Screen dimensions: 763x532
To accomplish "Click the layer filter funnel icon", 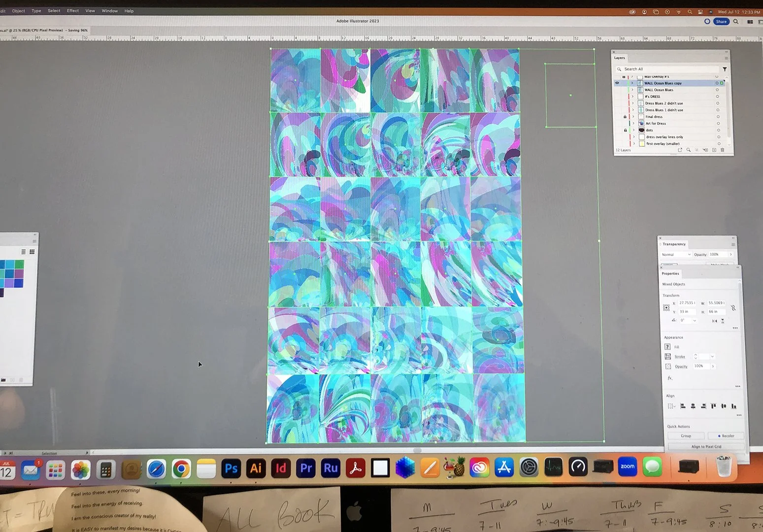I will (725, 69).
